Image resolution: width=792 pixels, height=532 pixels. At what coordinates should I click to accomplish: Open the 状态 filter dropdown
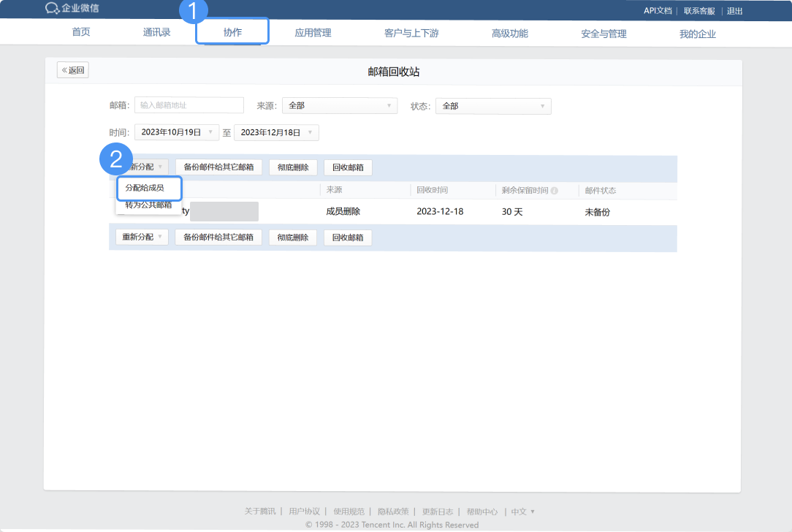pos(493,106)
